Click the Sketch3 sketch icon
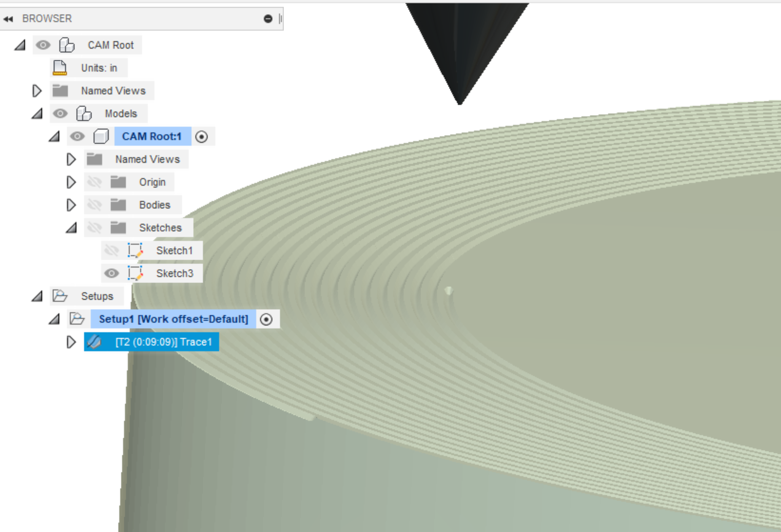This screenshot has height=532, width=781. (x=135, y=273)
